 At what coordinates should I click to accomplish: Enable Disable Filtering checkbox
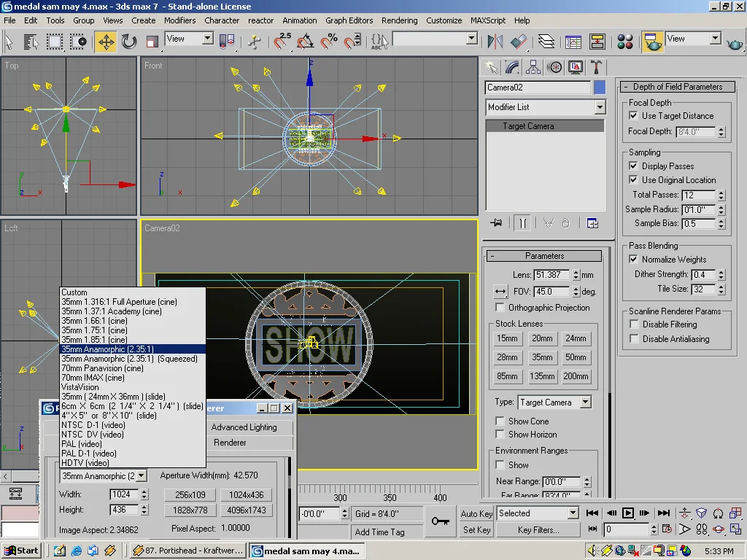634,324
